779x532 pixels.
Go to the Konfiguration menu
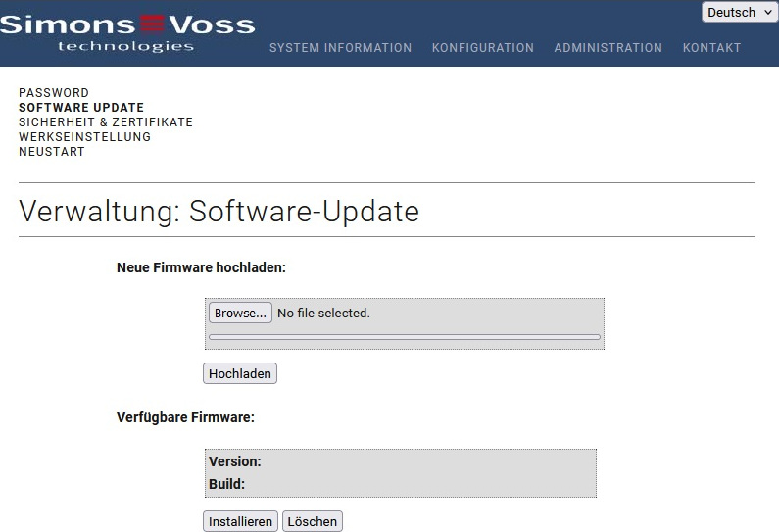click(x=482, y=48)
